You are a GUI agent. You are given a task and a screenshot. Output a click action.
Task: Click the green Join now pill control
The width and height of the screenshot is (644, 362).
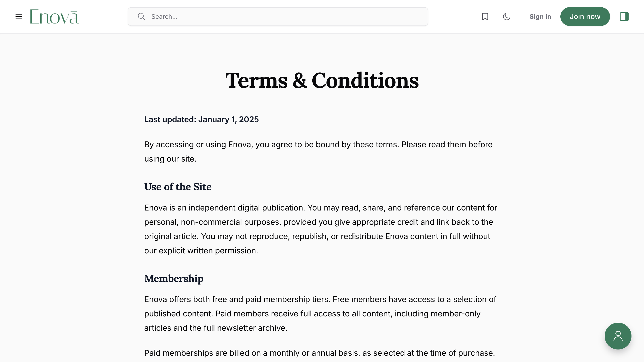click(585, 17)
